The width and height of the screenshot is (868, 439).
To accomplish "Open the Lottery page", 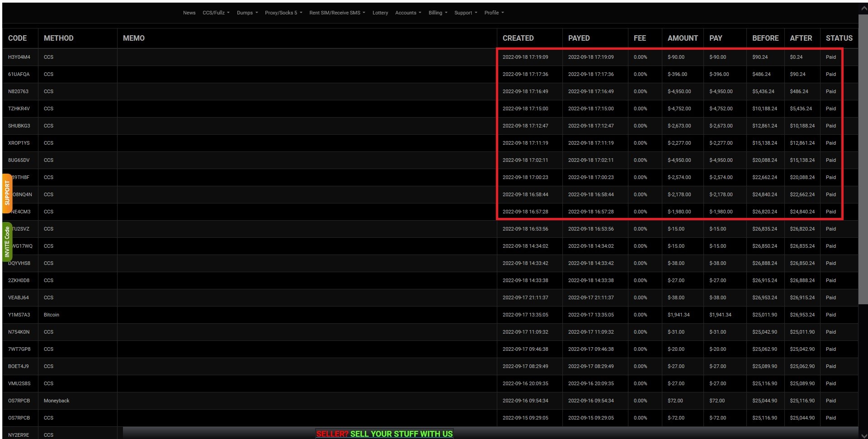I will (380, 13).
